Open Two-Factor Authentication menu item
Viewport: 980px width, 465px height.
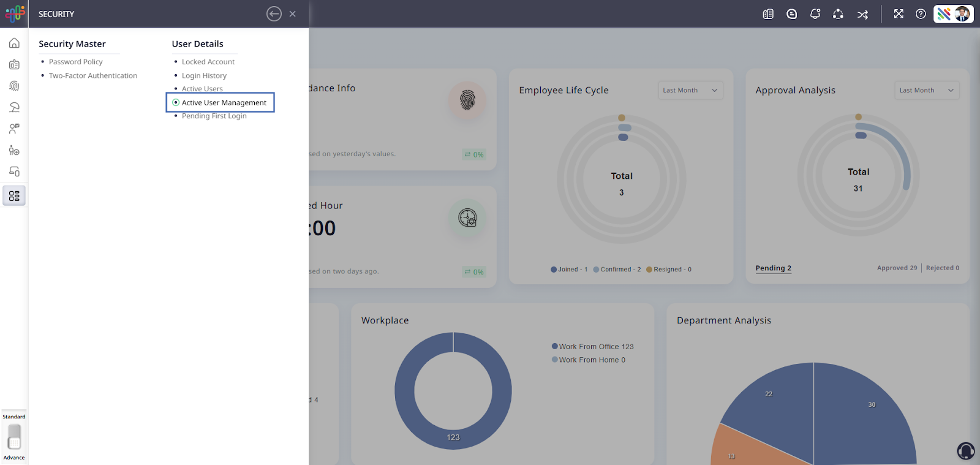point(93,75)
